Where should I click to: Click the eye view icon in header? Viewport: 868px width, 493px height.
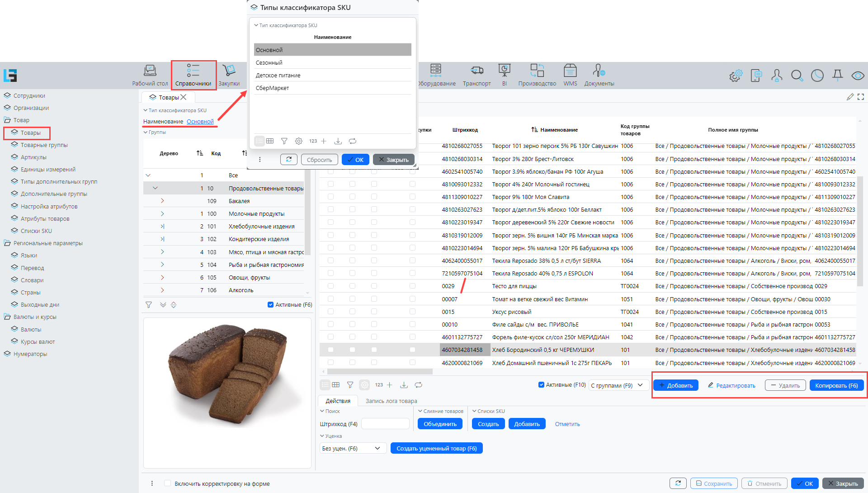858,76
